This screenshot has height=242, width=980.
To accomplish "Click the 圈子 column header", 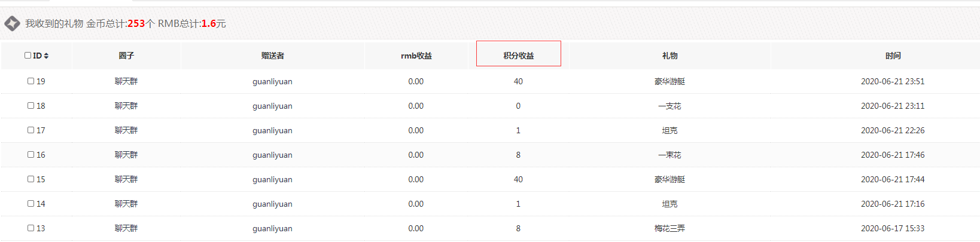I will pyautogui.click(x=126, y=56).
